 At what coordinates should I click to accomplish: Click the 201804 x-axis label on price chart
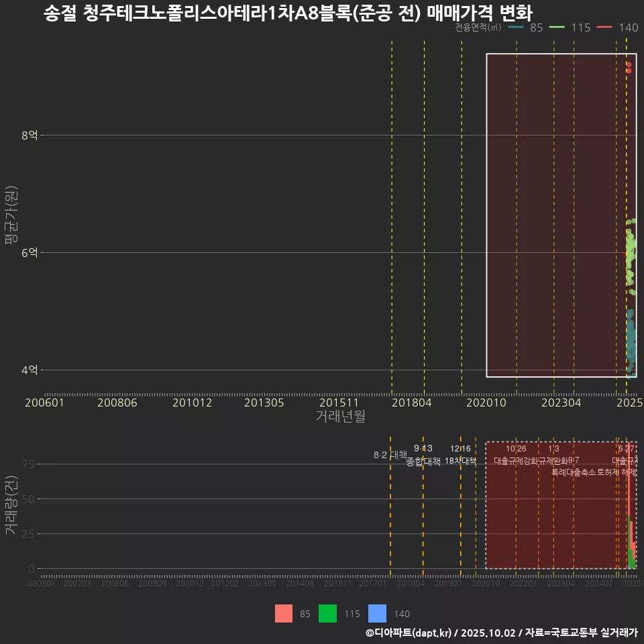tap(411, 402)
